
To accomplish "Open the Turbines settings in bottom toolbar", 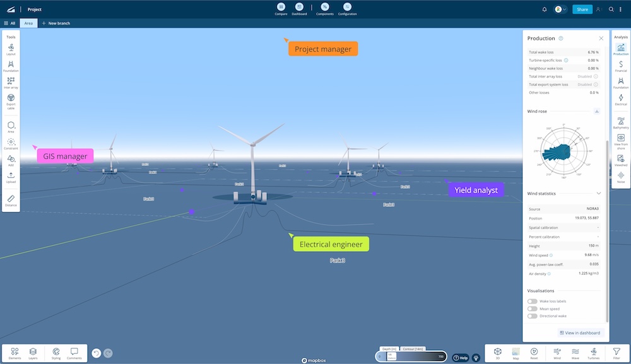I will coord(594,353).
